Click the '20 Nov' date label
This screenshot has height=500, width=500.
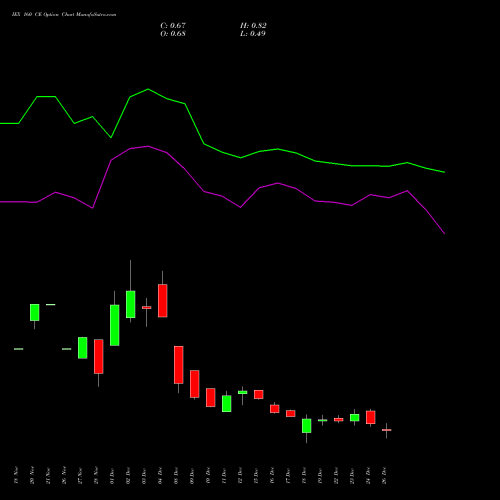32,475
